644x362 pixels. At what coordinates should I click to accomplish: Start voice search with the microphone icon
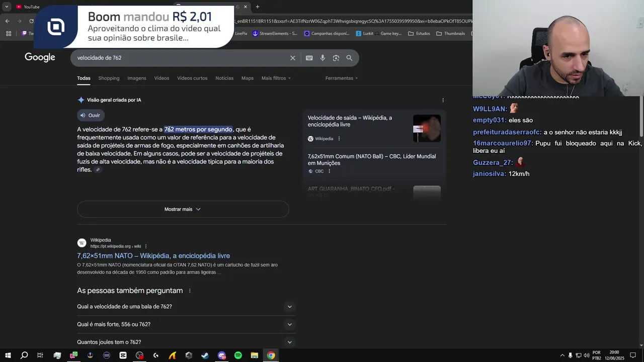(323, 58)
